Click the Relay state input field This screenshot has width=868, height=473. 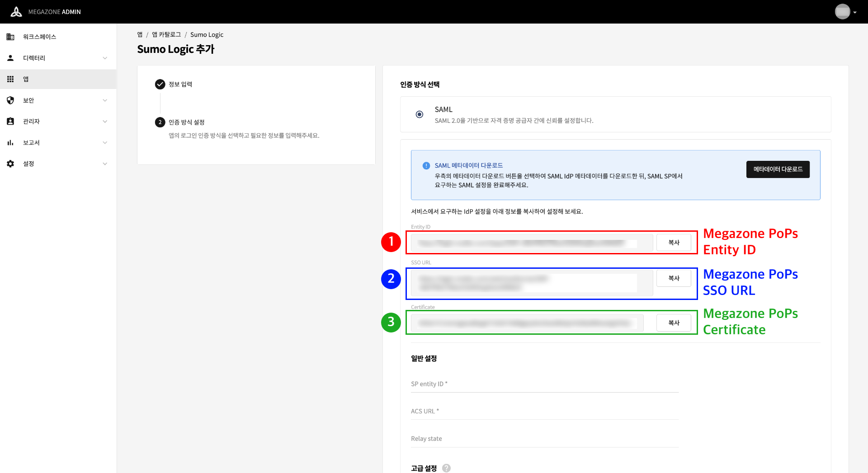tap(545, 439)
